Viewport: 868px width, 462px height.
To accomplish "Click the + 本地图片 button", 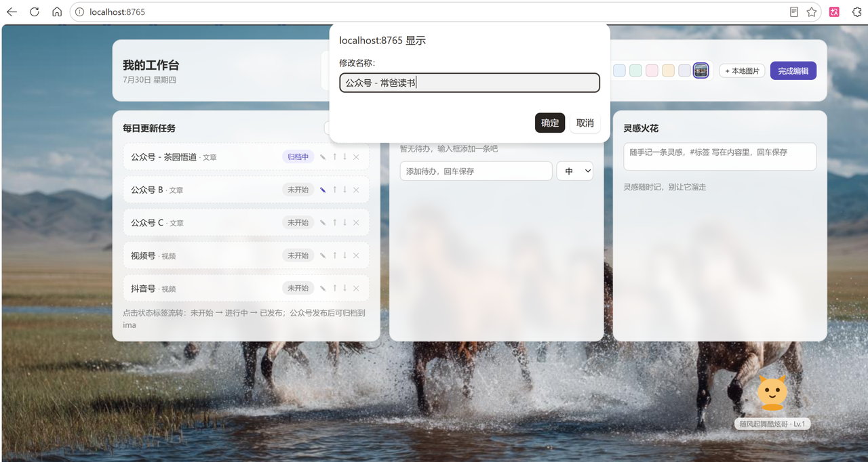I will (742, 70).
